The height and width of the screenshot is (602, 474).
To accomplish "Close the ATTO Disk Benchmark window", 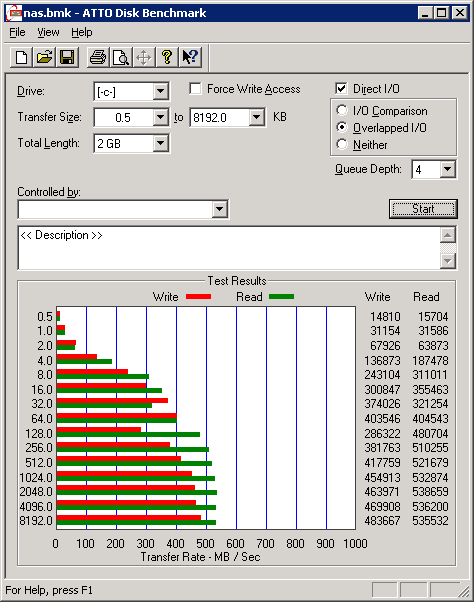I will coord(459,13).
